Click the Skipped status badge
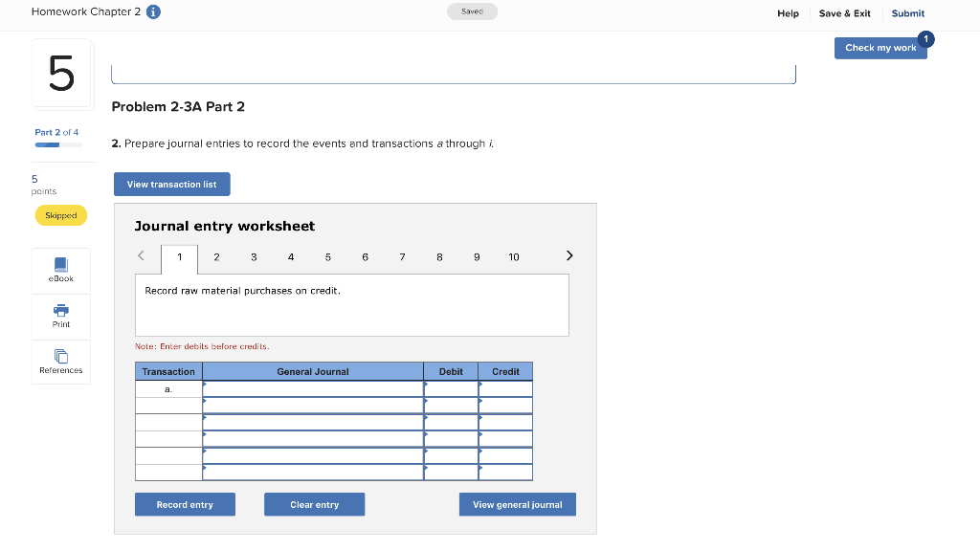This screenshot has width=980, height=551. coord(61,215)
